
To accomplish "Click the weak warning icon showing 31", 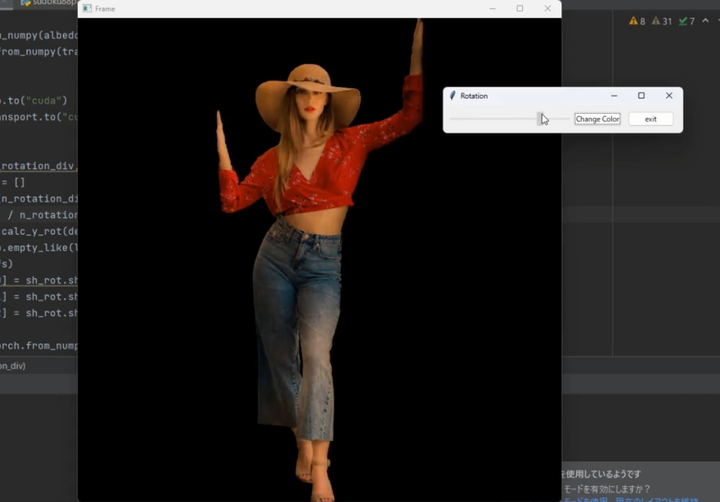I will coord(656,21).
